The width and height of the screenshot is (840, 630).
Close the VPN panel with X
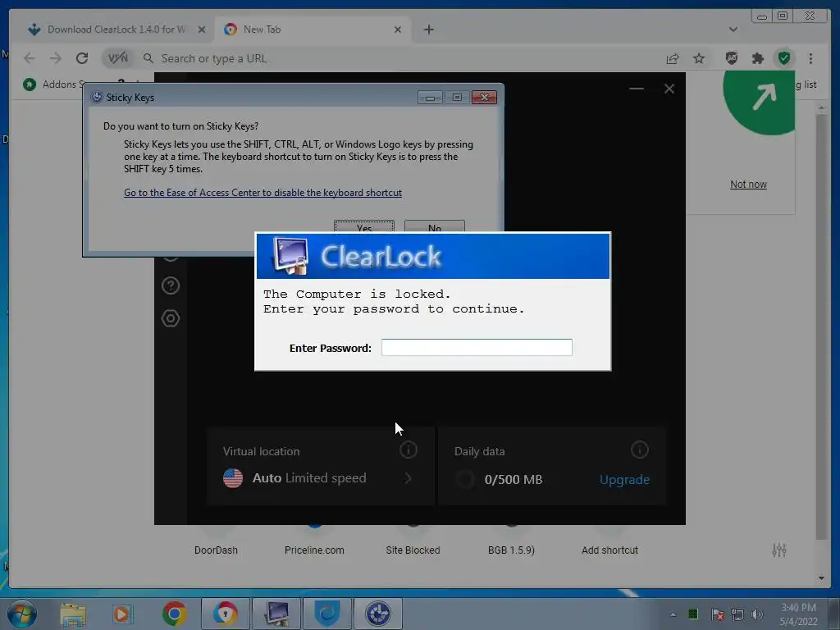pyautogui.click(x=669, y=89)
